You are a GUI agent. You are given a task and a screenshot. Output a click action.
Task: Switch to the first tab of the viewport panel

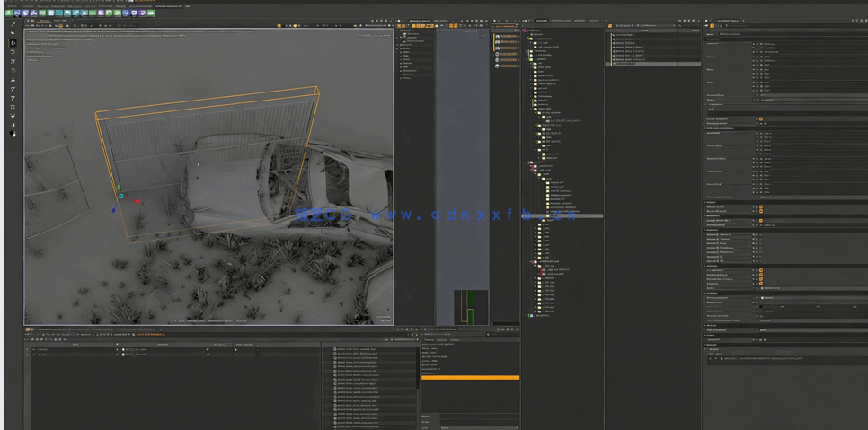(x=44, y=20)
